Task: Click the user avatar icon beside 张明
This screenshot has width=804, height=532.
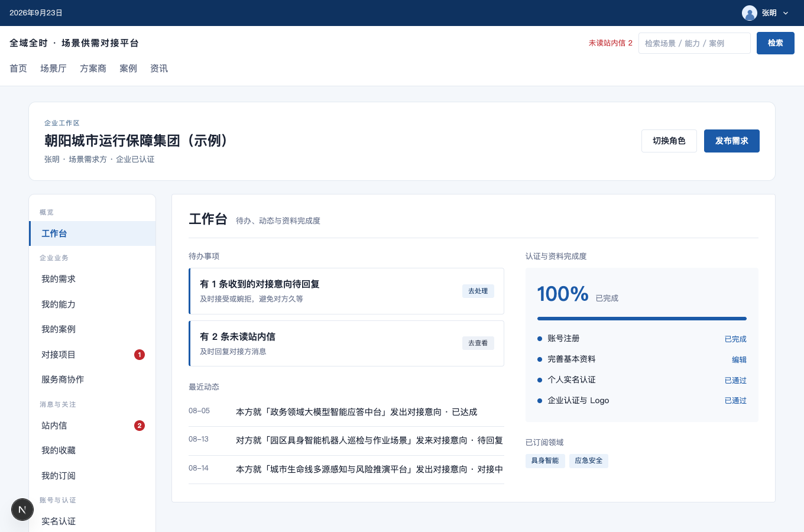Action: click(x=750, y=13)
